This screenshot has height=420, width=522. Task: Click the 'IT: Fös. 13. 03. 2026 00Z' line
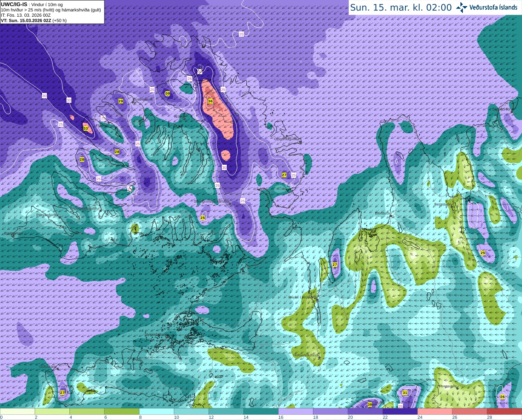click(x=26, y=15)
